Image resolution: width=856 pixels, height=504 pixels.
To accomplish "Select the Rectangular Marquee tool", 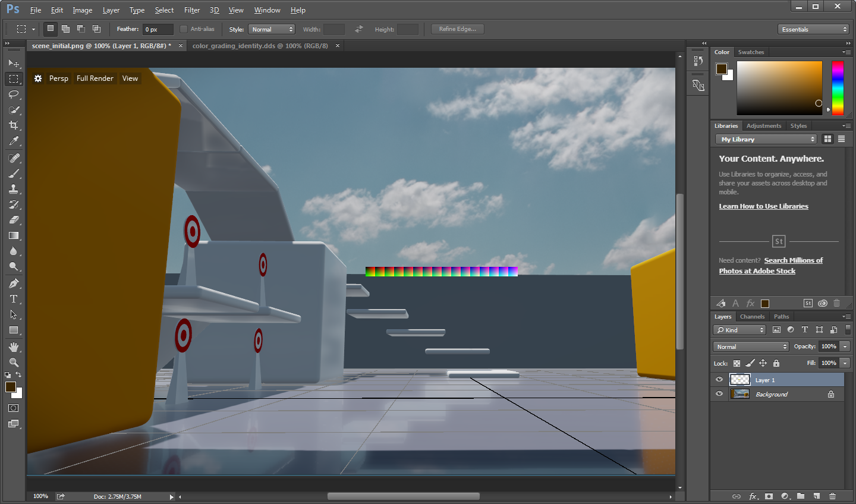I will point(14,78).
